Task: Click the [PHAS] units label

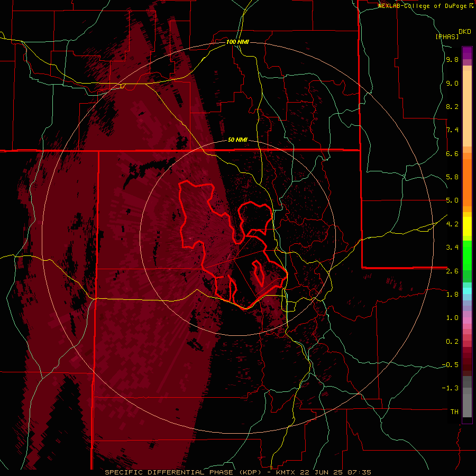Action: 447,36
